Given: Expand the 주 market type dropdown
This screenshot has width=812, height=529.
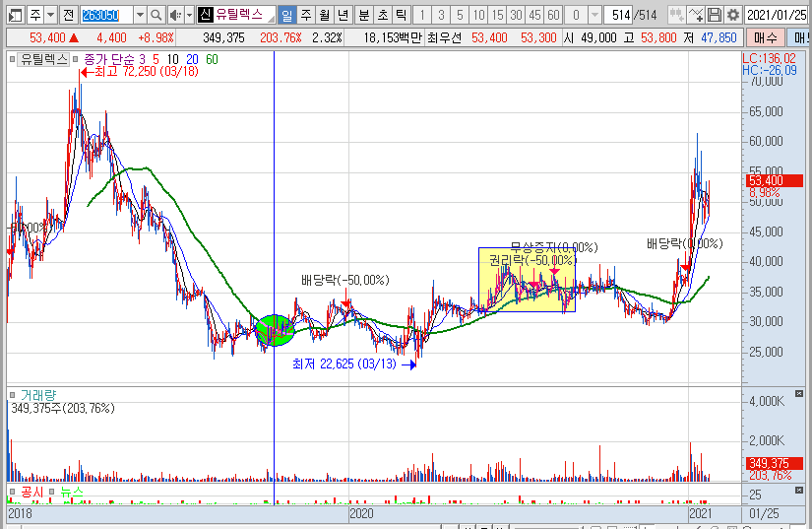Looking at the screenshot, I should [x=50, y=15].
